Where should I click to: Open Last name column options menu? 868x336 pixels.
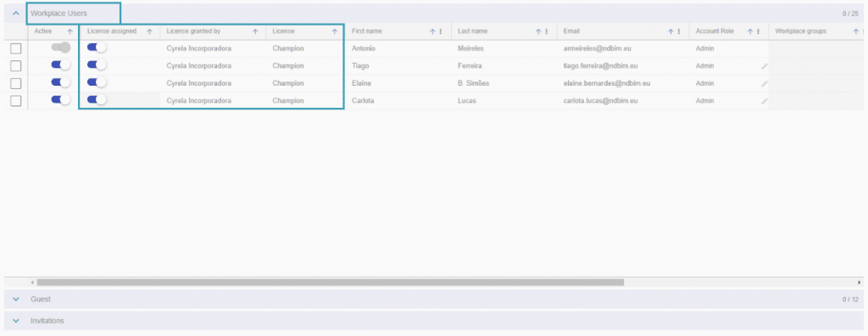(547, 31)
